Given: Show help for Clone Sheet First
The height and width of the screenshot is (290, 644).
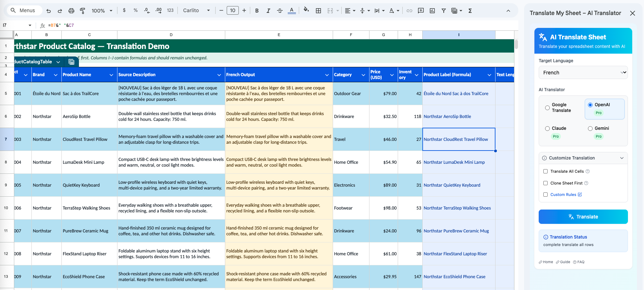Looking at the screenshot, I should pos(586,183).
